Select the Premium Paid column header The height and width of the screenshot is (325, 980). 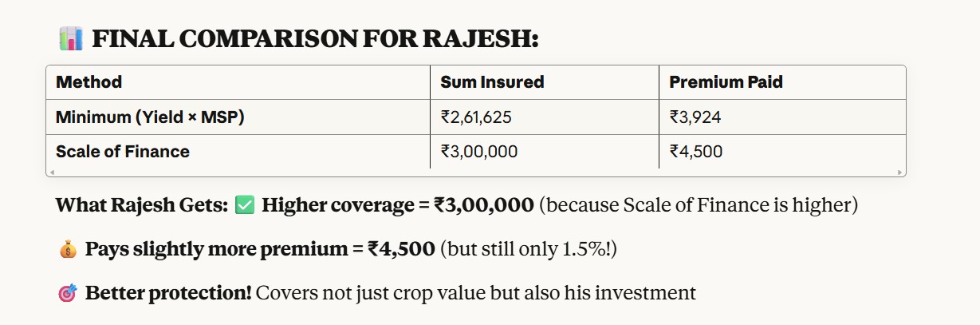point(726,82)
